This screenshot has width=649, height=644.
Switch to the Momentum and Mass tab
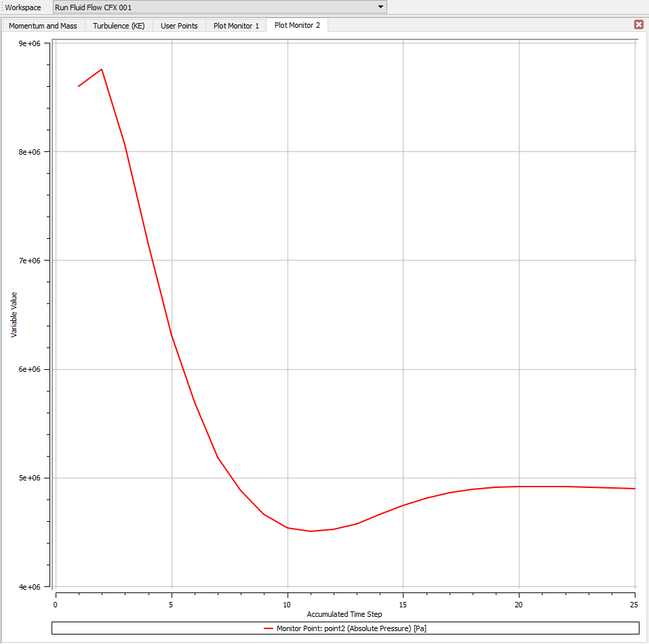point(43,26)
